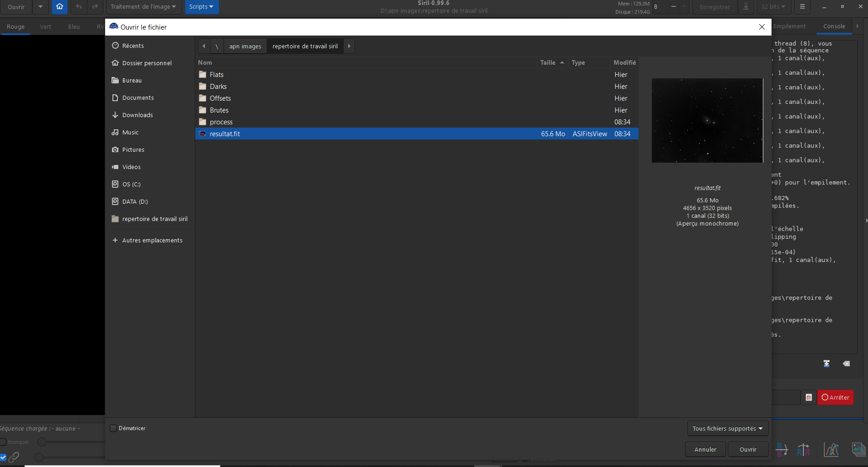Click the redo arrow icon
The height and width of the screenshot is (467, 868).
pyautogui.click(x=95, y=6)
